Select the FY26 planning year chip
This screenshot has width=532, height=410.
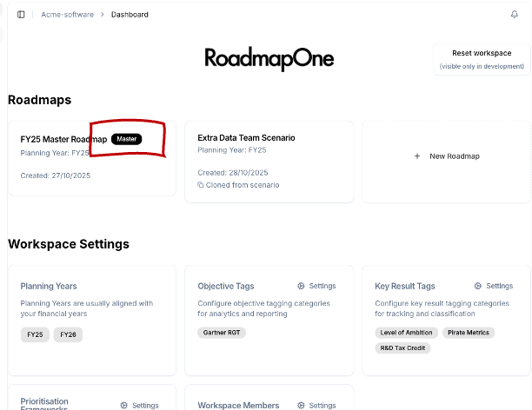point(68,334)
